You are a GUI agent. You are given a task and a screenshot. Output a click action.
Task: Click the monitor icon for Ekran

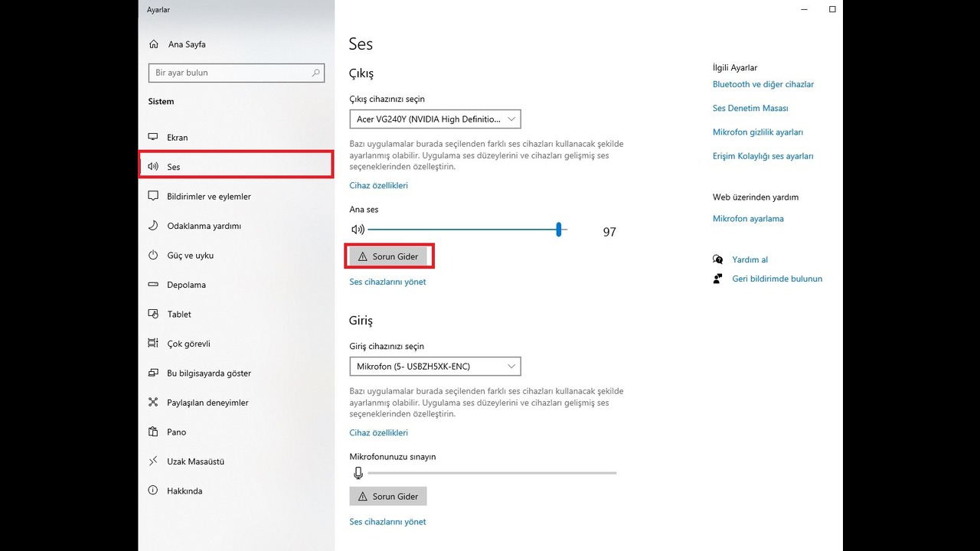153,138
